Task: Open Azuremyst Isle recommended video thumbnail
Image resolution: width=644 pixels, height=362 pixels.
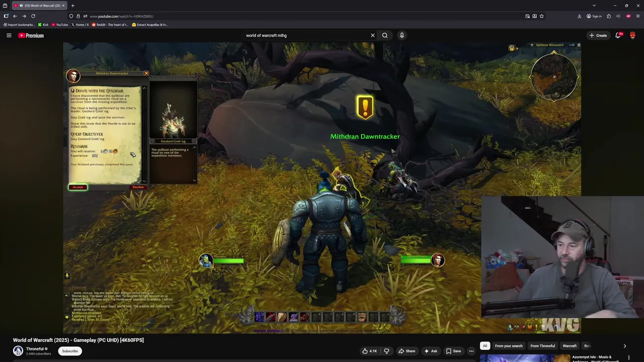Action: (x=524, y=358)
